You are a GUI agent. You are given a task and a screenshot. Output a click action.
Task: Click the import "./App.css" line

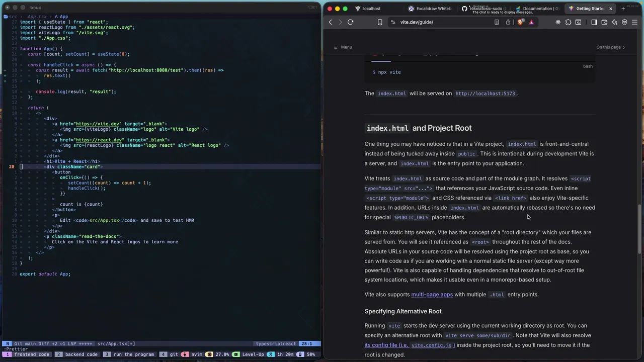coord(45,38)
